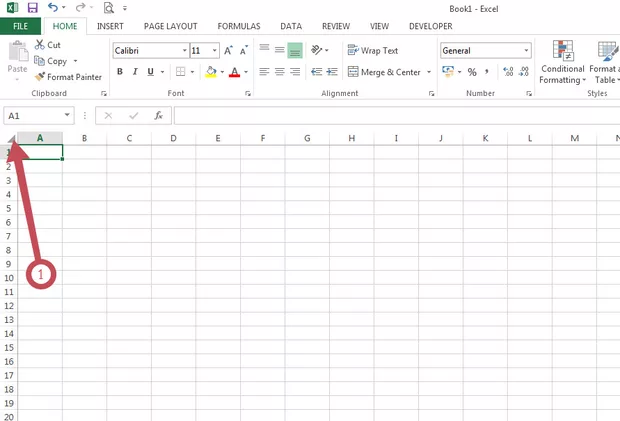The image size is (620, 421).
Task: Switch to the DEVELOPER tab
Action: coord(431,26)
